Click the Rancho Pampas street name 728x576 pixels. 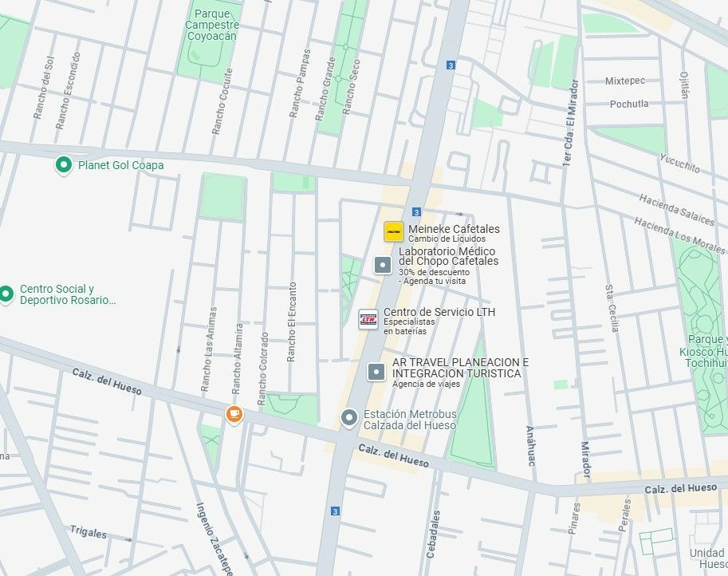pos(300,83)
